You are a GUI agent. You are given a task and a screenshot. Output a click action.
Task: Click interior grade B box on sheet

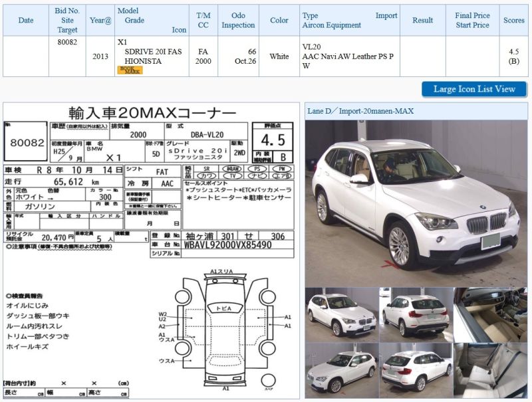tap(283, 157)
